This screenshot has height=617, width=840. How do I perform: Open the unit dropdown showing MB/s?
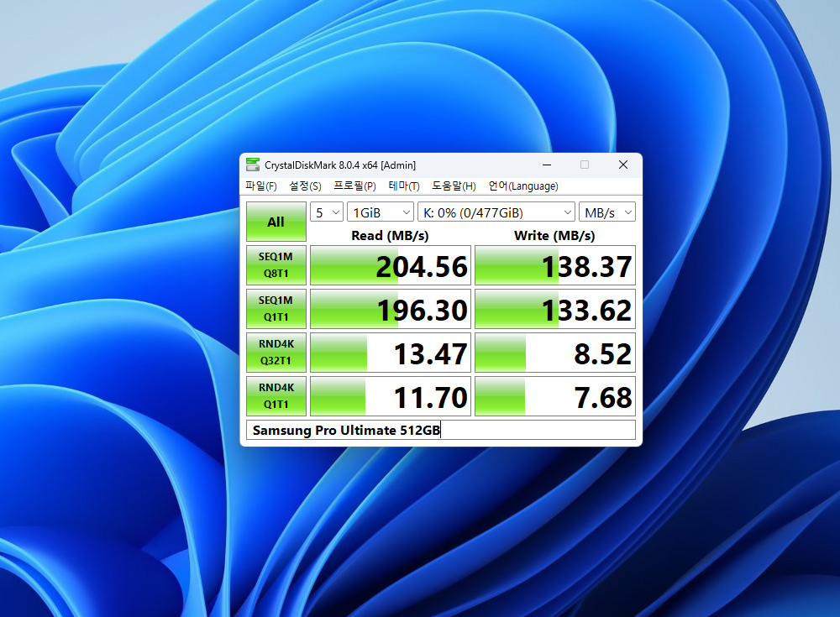(x=607, y=212)
